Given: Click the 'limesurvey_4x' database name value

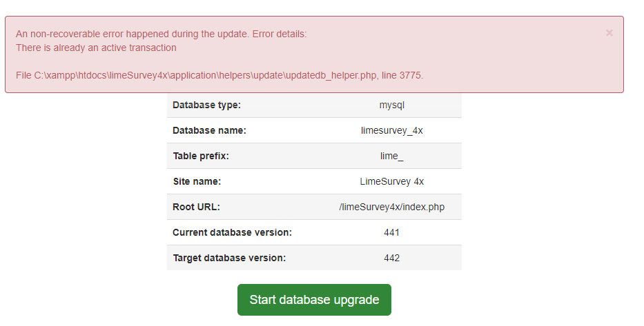Looking at the screenshot, I should [x=391, y=130].
